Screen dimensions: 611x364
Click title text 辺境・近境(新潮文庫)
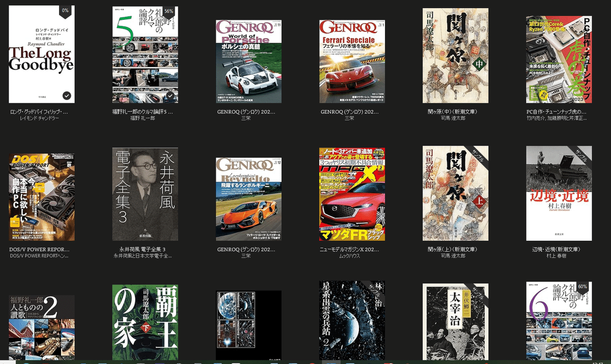tap(557, 249)
